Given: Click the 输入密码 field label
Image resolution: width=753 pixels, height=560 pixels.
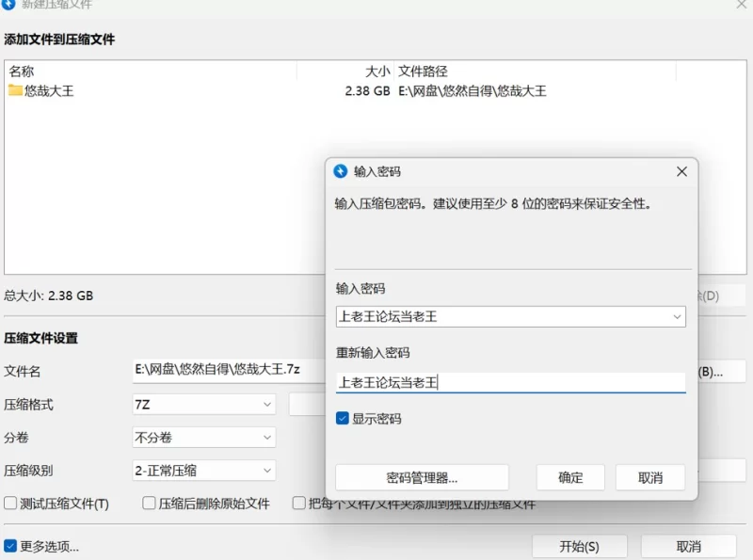Looking at the screenshot, I should (x=360, y=289).
